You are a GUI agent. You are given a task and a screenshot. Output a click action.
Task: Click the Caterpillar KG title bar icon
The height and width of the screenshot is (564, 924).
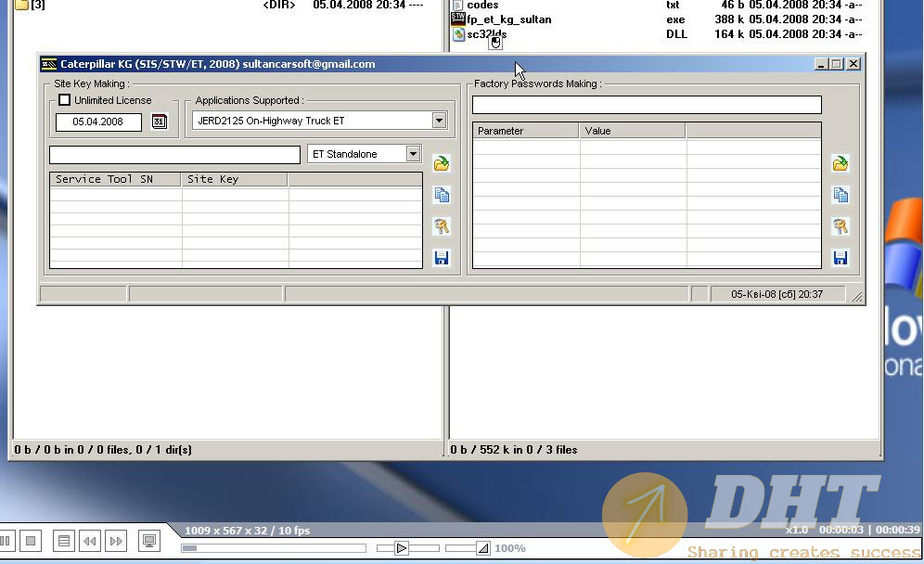(x=49, y=64)
